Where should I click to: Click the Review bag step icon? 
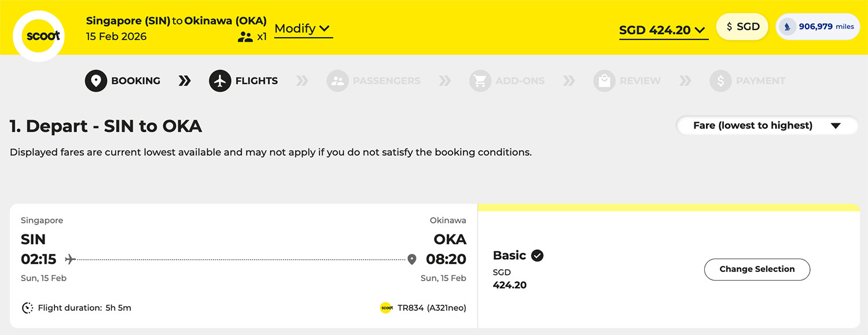[604, 81]
